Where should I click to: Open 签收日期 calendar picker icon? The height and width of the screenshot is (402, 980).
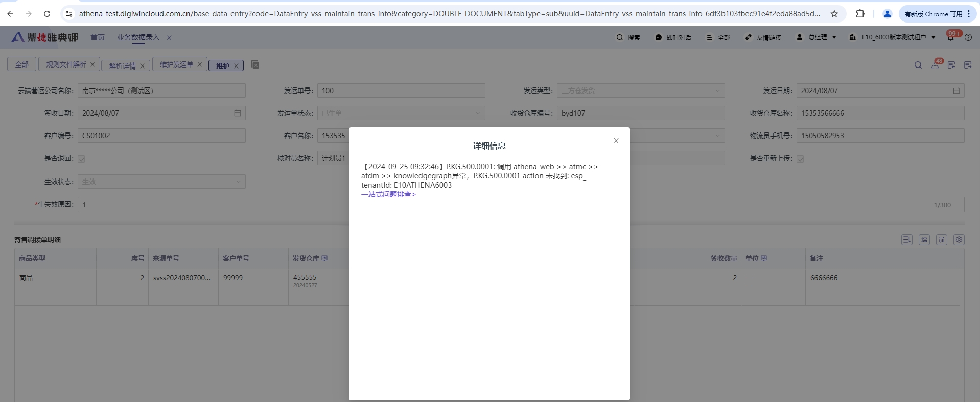[x=237, y=113]
